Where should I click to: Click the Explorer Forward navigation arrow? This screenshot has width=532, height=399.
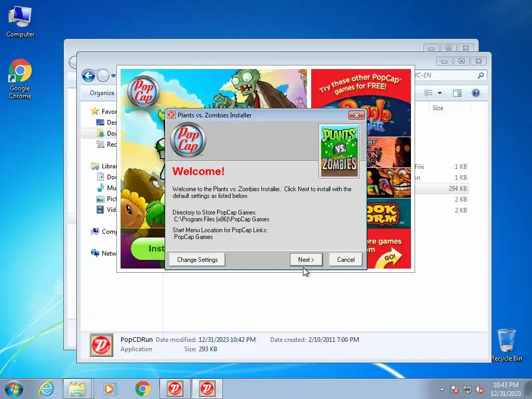pyautogui.click(x=103, y=75)
